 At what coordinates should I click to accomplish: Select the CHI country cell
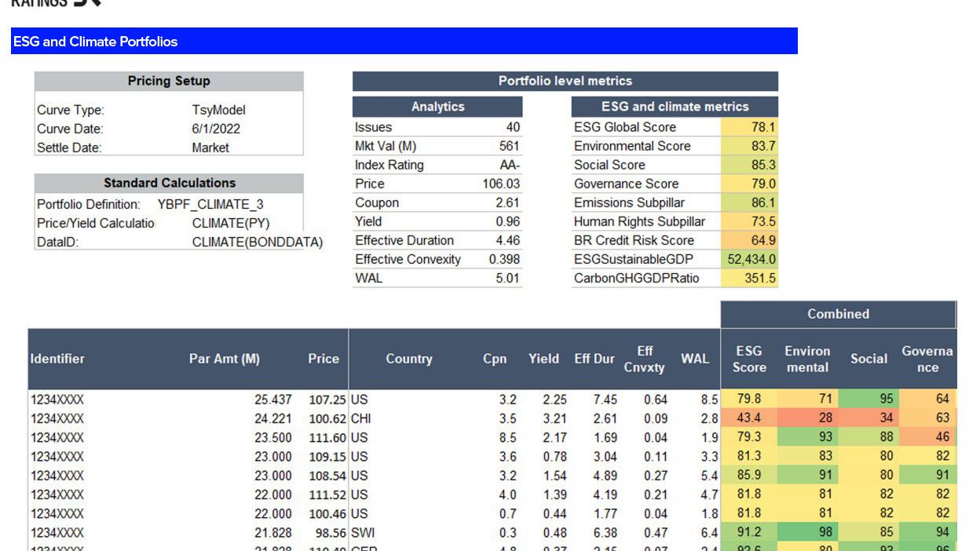[x=361, y=418]
